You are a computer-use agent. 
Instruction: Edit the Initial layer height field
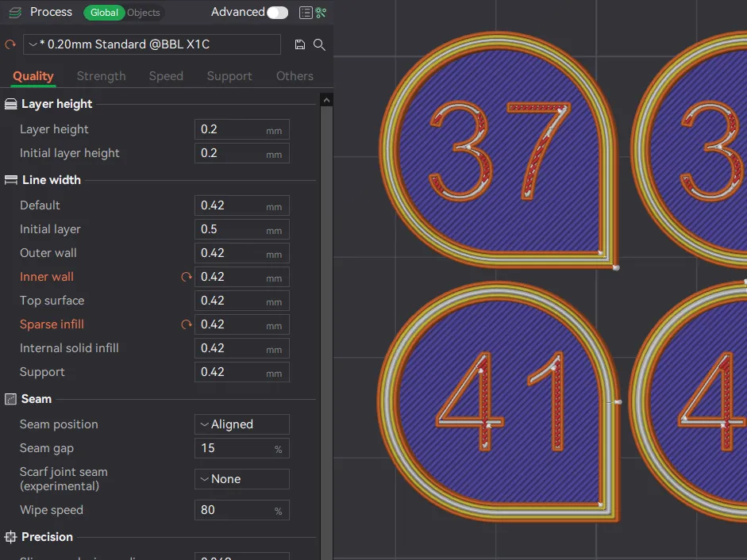pos(242,153)
